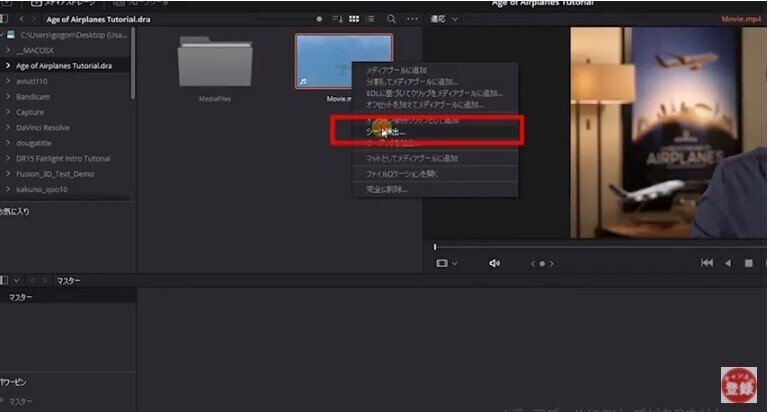Click the folder tree vertical scrollbar
The image size is (769, 412).
pyautogui.click(x=132, y=63)
